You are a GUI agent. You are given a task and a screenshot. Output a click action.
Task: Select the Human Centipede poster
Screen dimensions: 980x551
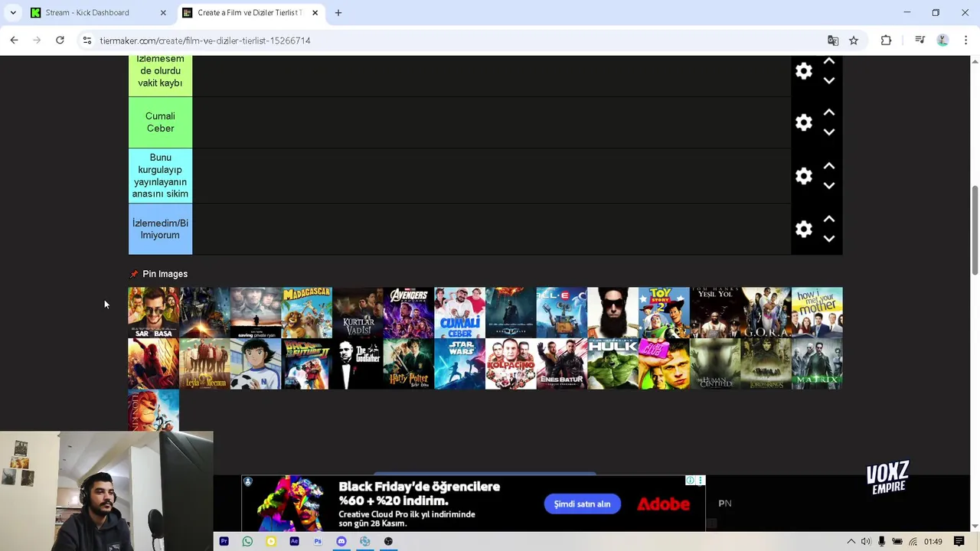click(x=715, y=364)
